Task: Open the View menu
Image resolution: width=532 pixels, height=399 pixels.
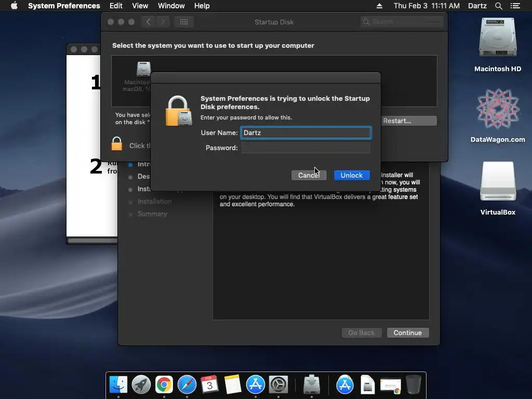Action: (x=140, y=6)
